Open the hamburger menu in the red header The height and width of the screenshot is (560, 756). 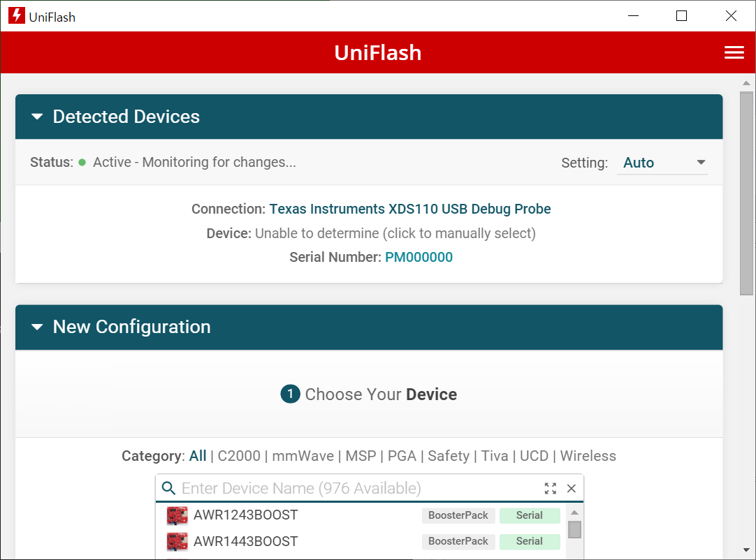(734, 52)
